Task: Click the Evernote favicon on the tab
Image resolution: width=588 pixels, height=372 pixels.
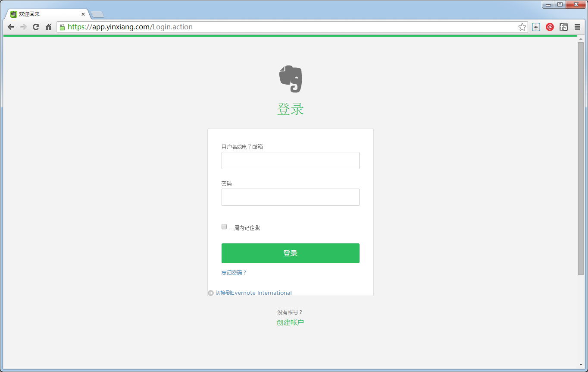Action: pos(14,14)
